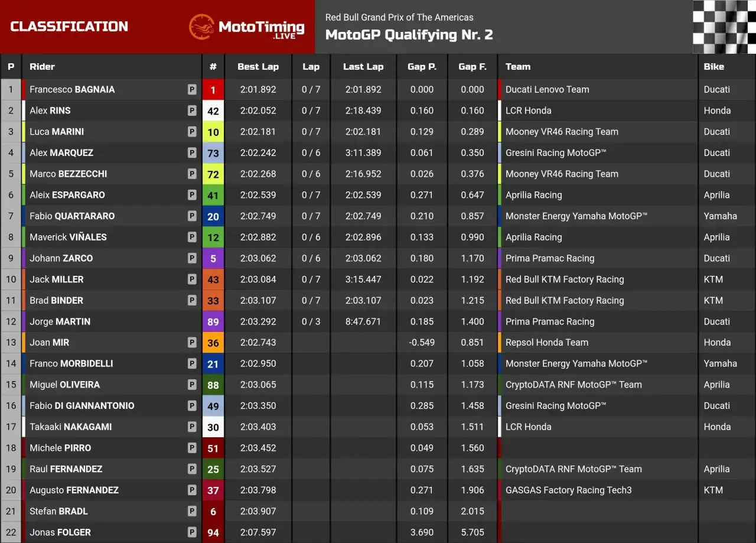Click the Last Lap column header
The width and height of the screenshot is (756, 543).
(x=363, y=67)
